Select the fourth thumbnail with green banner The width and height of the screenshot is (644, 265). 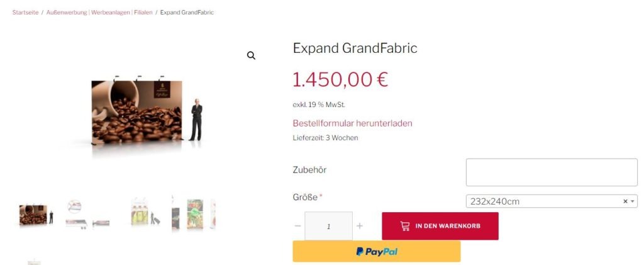pyautogui.click(x=194, y=213)
